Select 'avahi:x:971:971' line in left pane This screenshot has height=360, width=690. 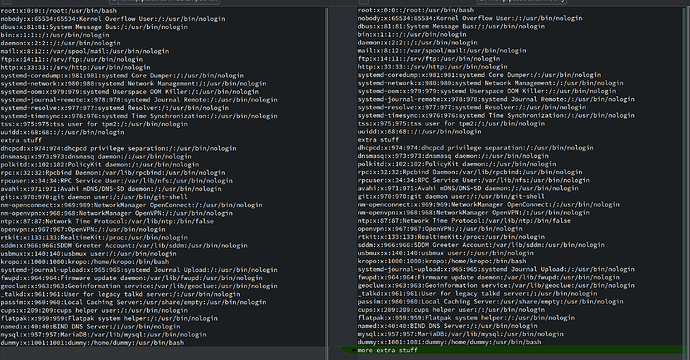111,189
